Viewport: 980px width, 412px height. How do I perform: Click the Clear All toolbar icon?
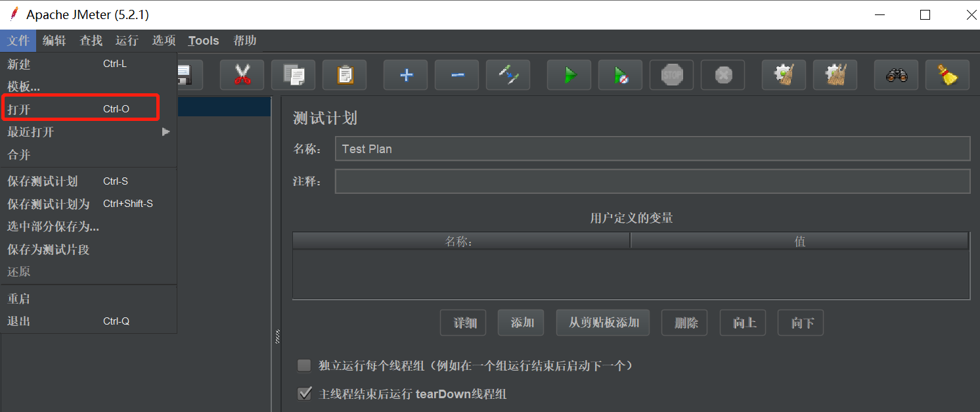coord(835,75)
